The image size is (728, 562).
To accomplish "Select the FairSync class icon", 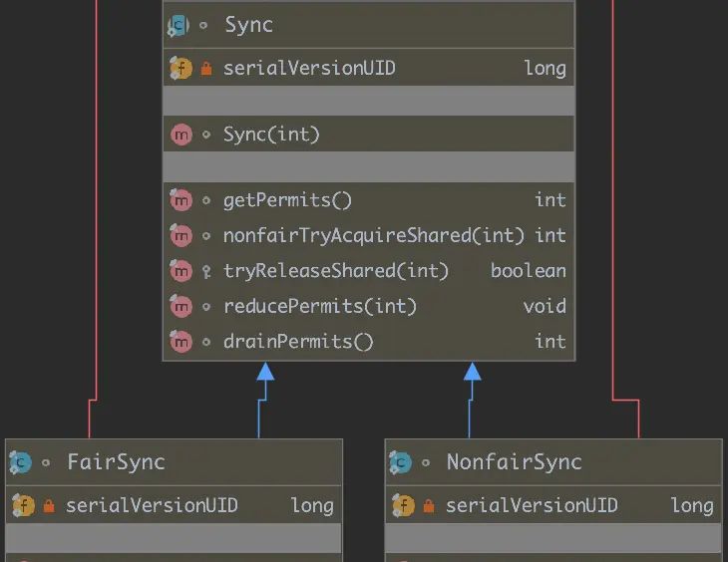I will 20,462.
